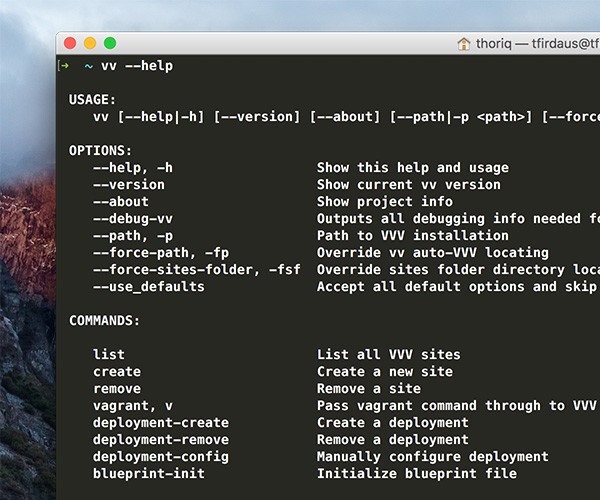Click 'Show current vv version' description
The height and width of the screenshot is (500, 600).
(409, 184)
